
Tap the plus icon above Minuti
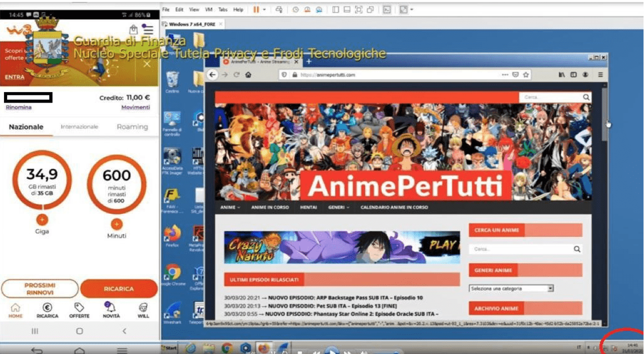117,224
